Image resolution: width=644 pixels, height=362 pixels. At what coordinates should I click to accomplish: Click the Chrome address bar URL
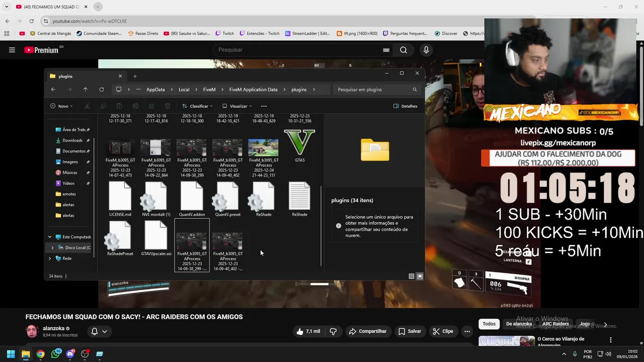point(90,21)
